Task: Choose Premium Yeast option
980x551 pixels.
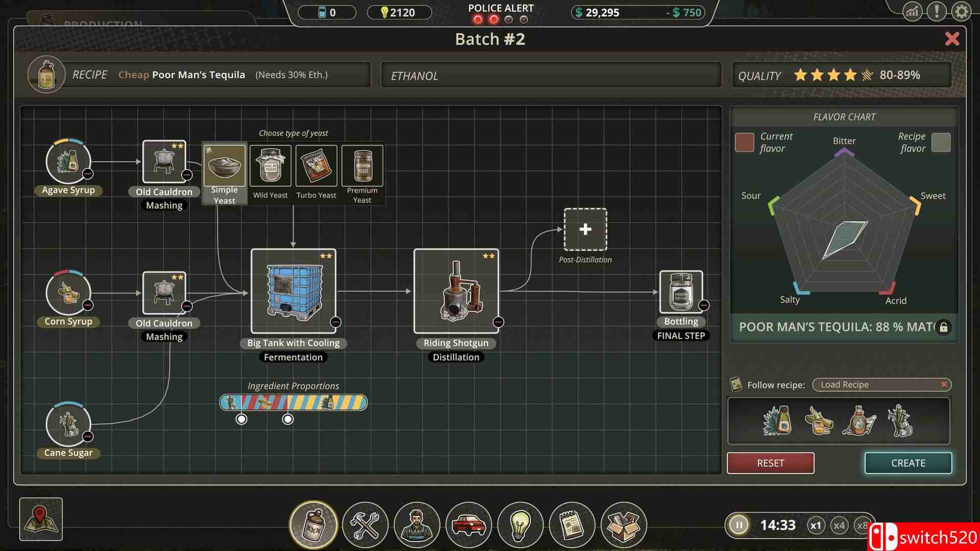Action: coord(362,166)
